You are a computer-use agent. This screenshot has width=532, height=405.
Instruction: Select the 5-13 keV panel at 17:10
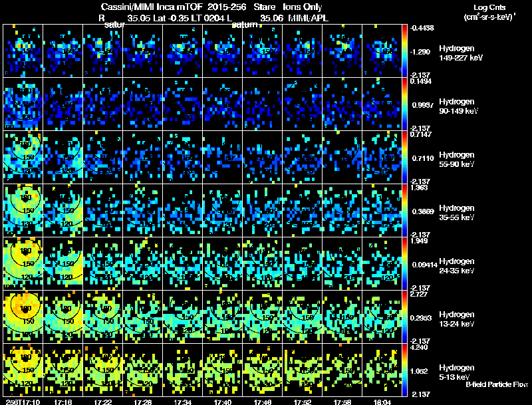click(23, 370)
